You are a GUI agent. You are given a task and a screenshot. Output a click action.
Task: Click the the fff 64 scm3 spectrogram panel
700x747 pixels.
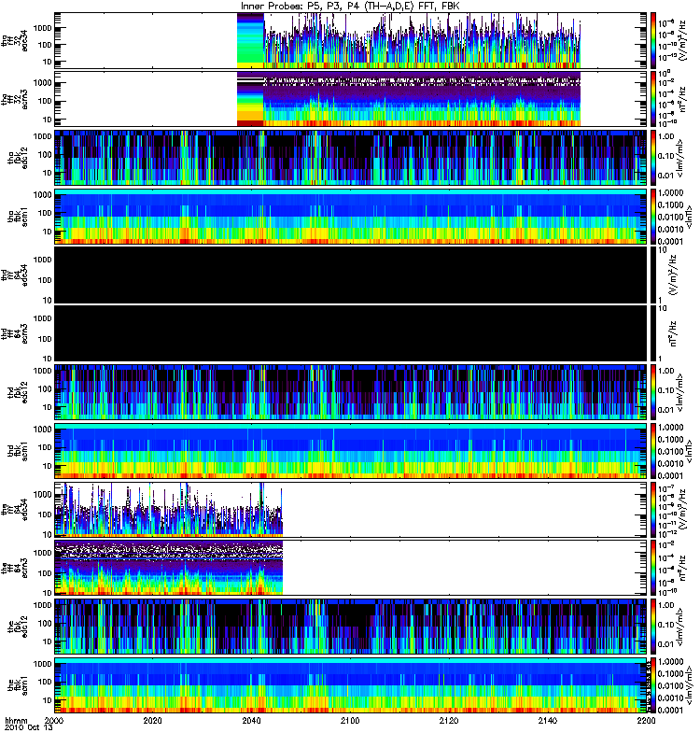(351, 568)
